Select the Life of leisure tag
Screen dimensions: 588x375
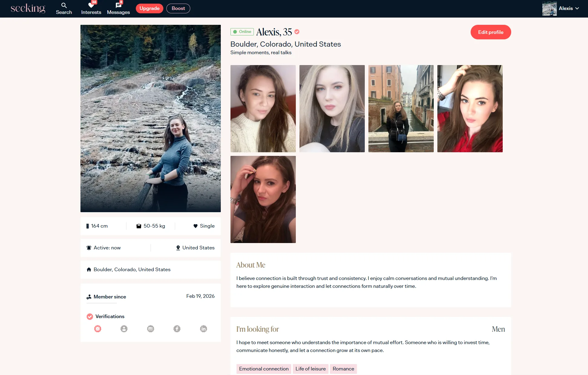(x=310, y=369)
